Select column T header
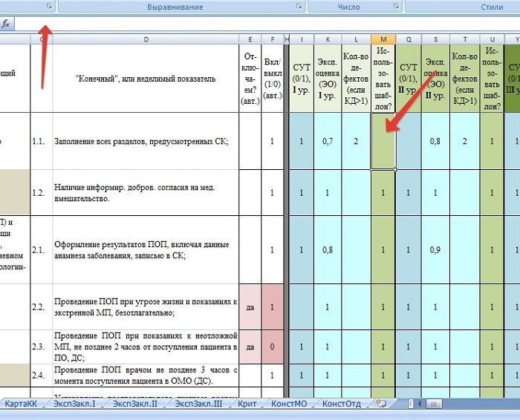This screenshot has width=520, height=420. click(464, 39)
